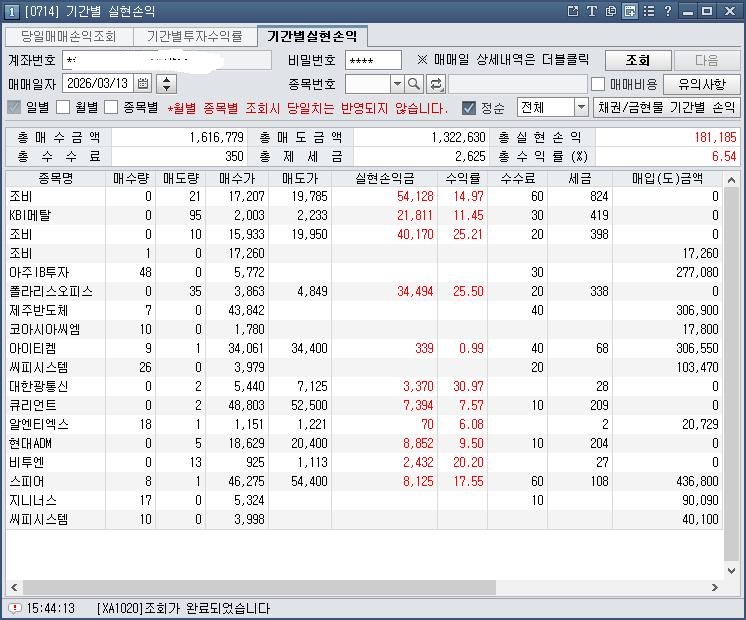746x620 pixels.
Task: Switch to the 기간별투자수익률 tab
Action: pyautogui.click(x=195, y=37)
